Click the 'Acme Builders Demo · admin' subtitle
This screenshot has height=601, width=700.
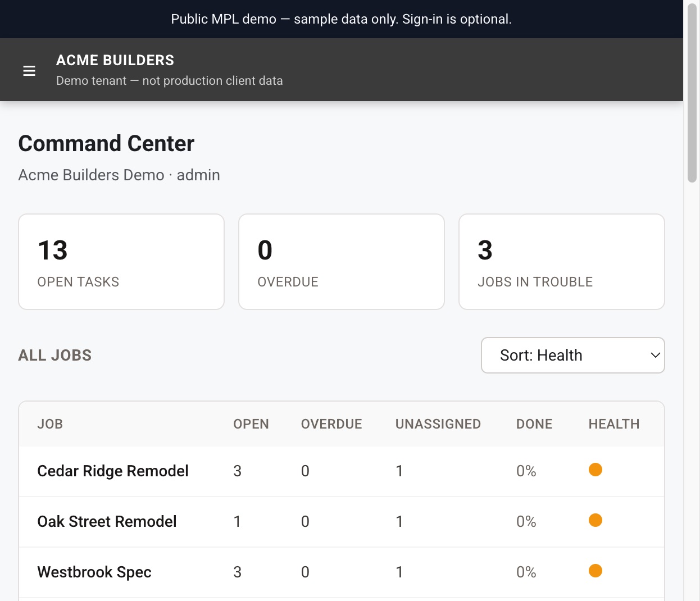click(119, 175)
